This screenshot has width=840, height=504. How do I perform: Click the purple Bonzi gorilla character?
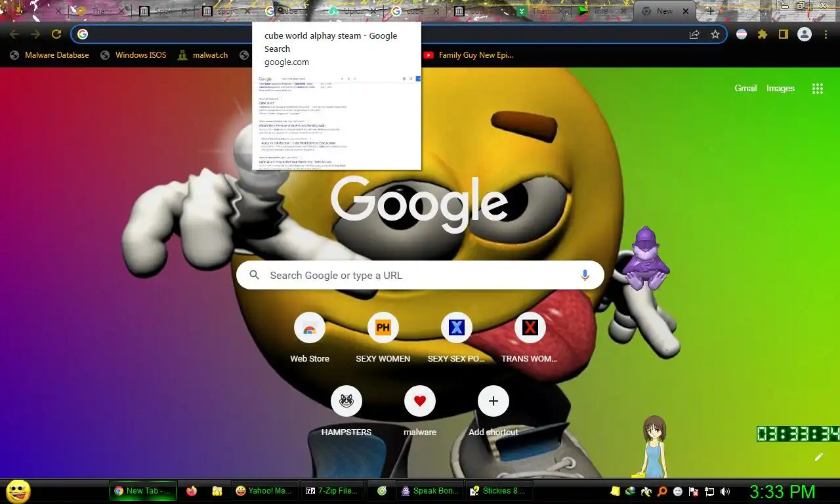point(646,259)
